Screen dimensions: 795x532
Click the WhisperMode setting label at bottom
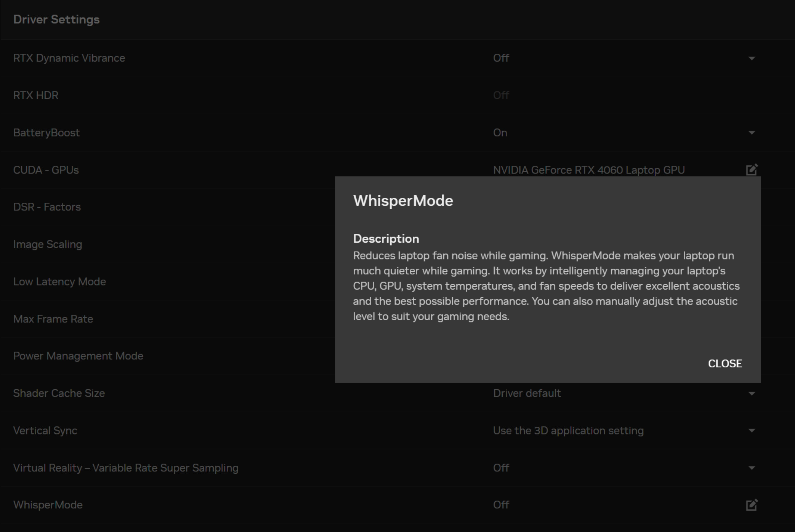pyautogui.click(x=48, y=505)
